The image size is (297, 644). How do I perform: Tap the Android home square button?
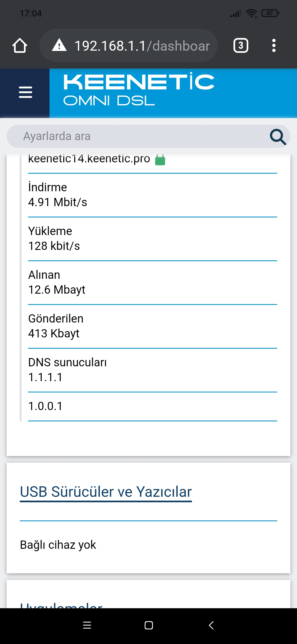click(x=149, y=625)
